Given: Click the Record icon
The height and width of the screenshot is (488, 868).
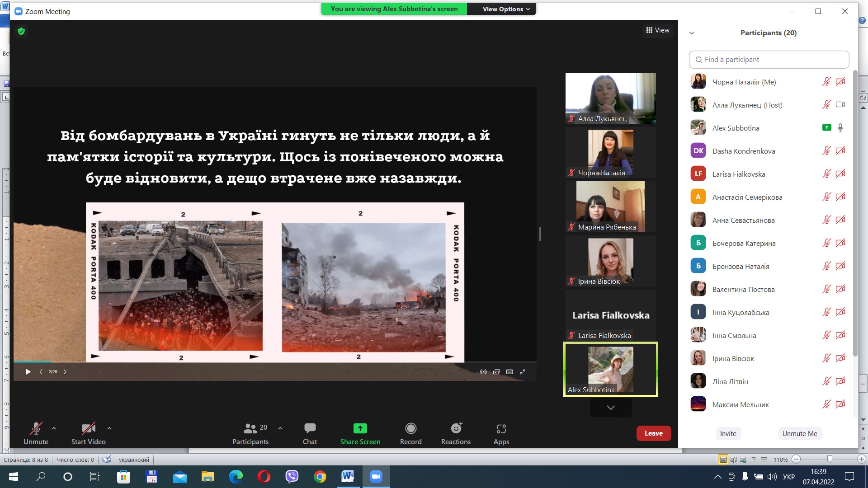Looking at the screenshot, I should point(410,428).
